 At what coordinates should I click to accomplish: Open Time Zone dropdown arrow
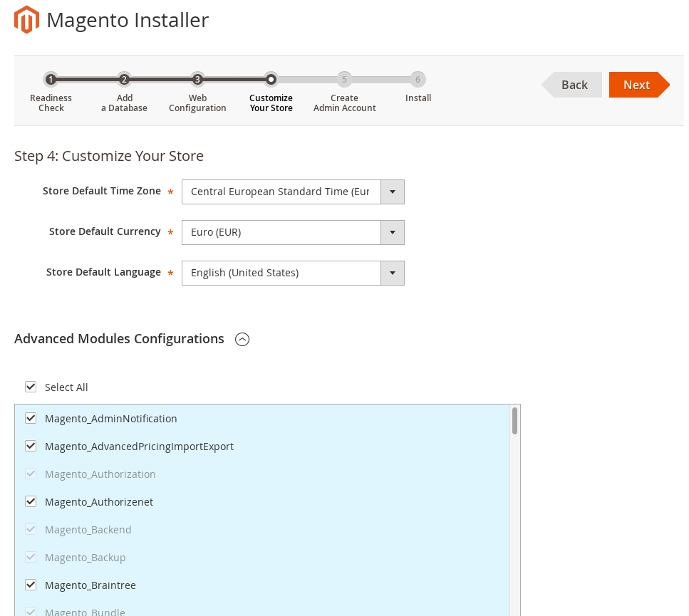click(x=393, y=192)
